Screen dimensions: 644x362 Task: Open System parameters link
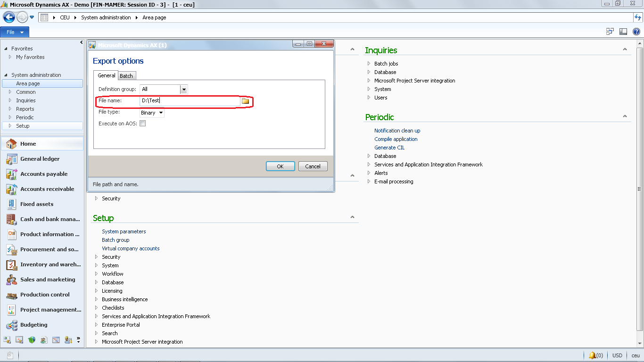tap(124, 231)
